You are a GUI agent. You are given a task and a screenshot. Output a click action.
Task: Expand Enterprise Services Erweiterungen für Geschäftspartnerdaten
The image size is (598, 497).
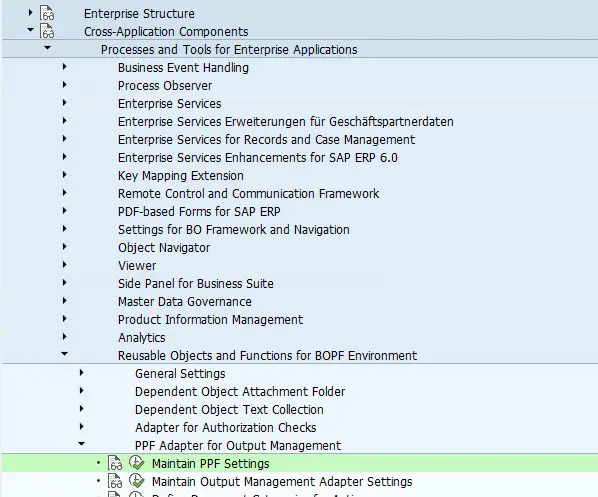pos(64,121)
